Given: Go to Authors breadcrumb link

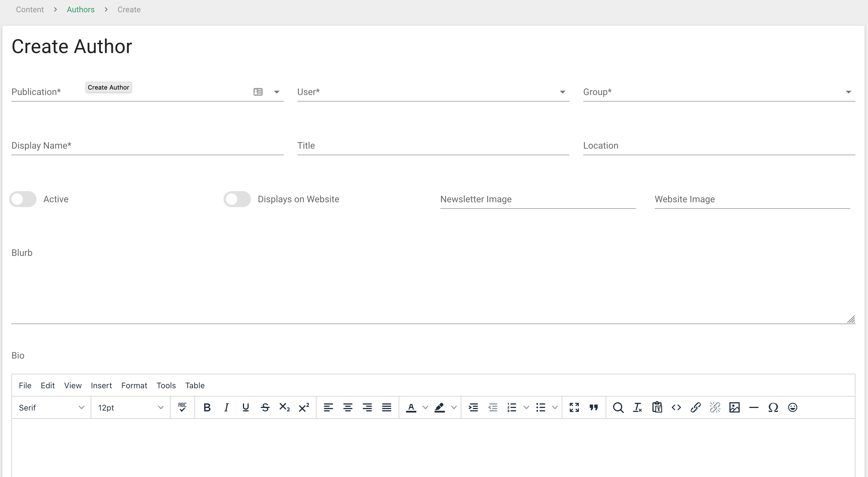Looking at the screenshot, I should click(x=80, y=9).
